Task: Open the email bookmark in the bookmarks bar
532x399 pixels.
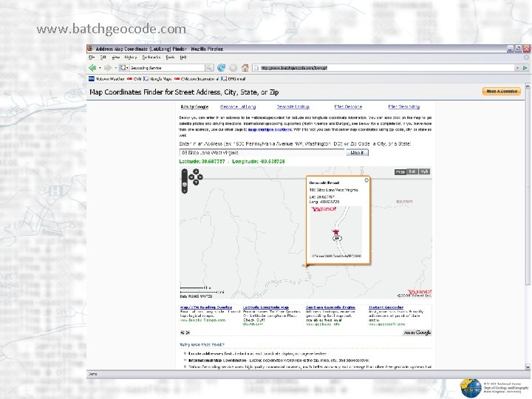Action: [233, 79]
